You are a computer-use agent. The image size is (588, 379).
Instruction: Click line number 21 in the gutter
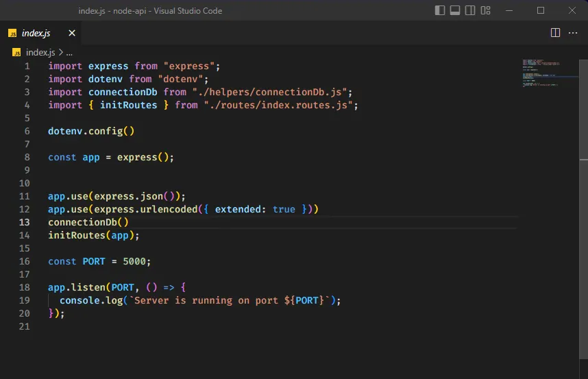[x=25, y=326]
